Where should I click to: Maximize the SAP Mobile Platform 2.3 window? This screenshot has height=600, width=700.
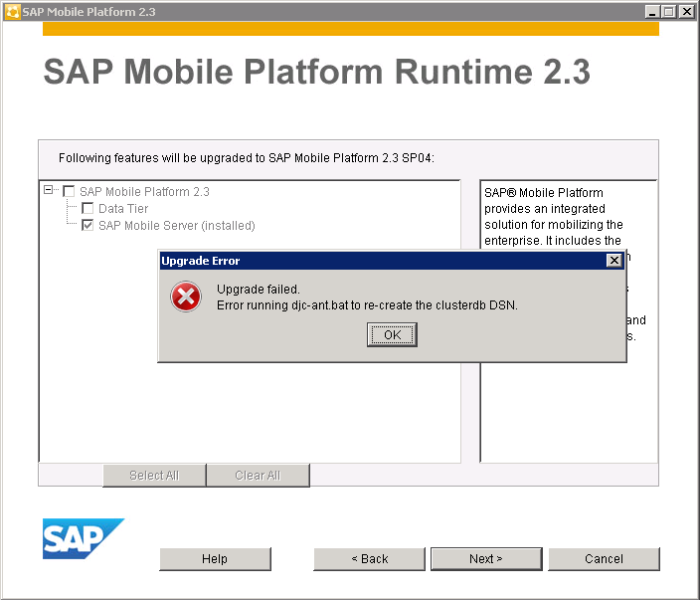tap(669, 12)
